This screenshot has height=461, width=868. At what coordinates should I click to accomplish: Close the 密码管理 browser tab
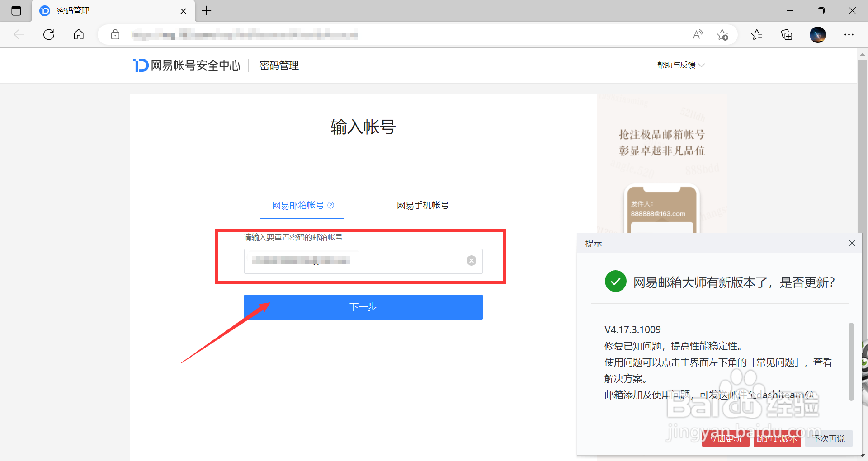click(184, 11)
